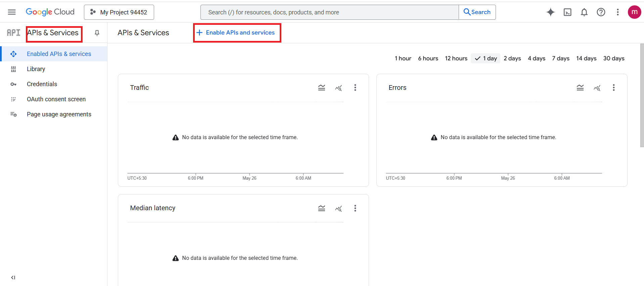Select the 7 days time range
The height and width of the screenshot is (286, 644).
[x=560, y=58]
